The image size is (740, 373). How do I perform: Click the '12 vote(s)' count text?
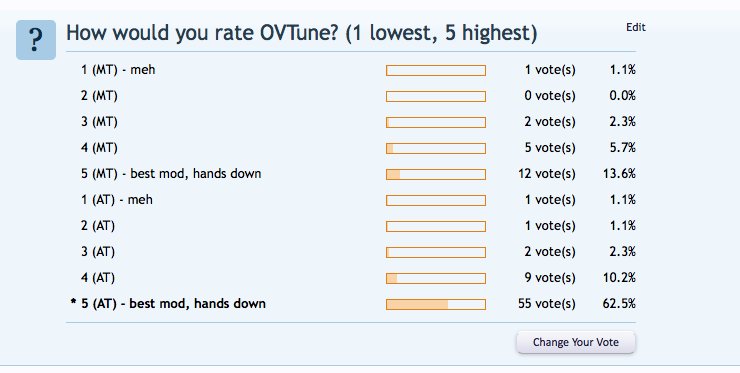(547, 174)
